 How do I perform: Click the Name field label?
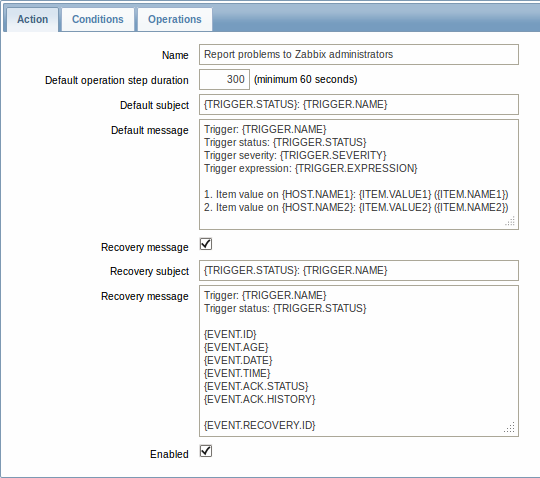pos(175,55)
